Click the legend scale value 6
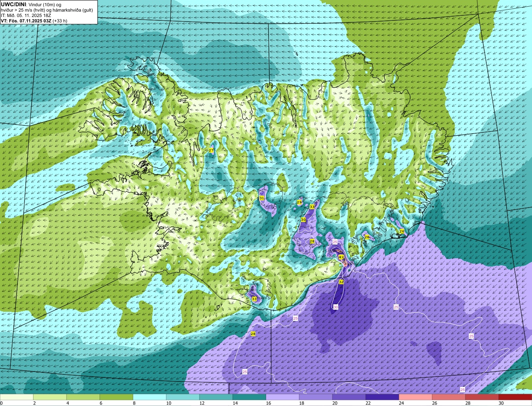 (101, 403)
